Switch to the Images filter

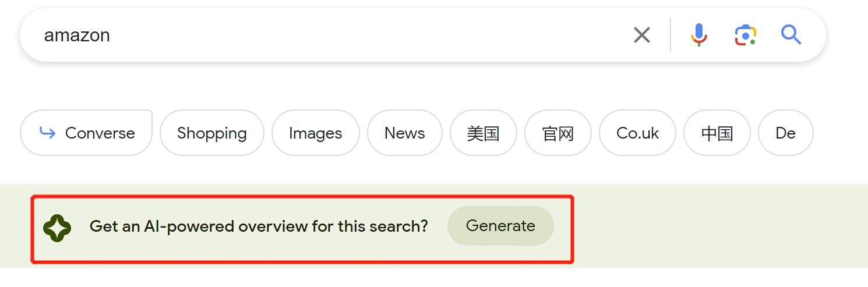(315, 133)
